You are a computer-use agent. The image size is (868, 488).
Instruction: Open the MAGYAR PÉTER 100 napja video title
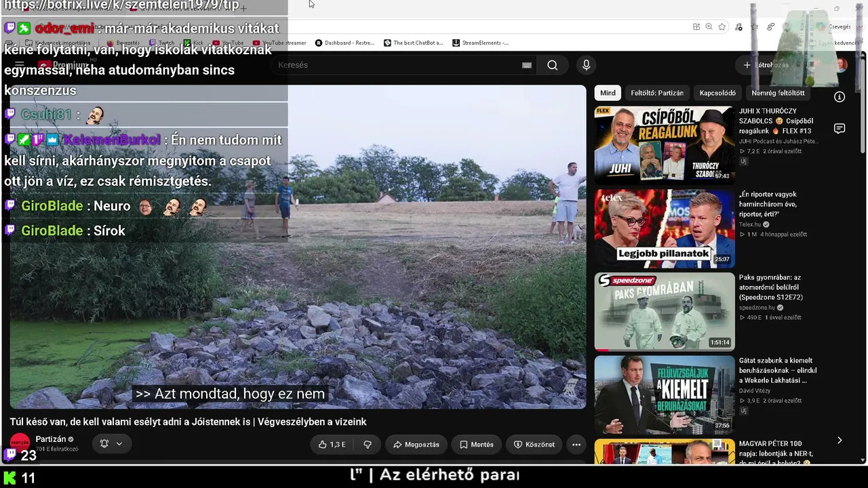[776, 453]
